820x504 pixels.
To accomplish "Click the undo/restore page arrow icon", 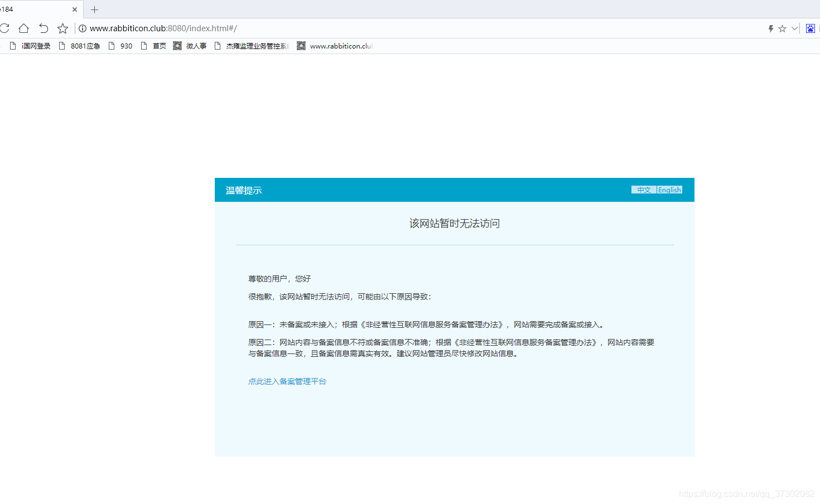I will 44,28.
